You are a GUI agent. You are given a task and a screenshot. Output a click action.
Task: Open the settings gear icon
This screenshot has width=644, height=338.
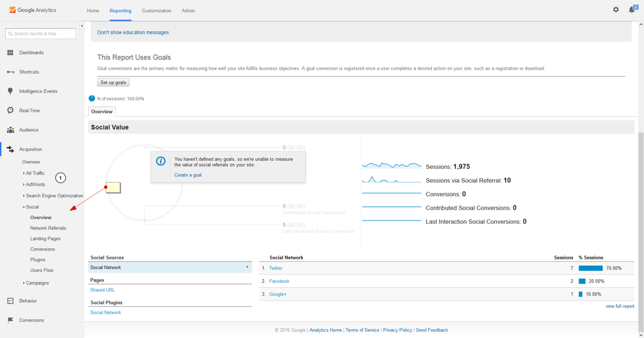(616, 9)
